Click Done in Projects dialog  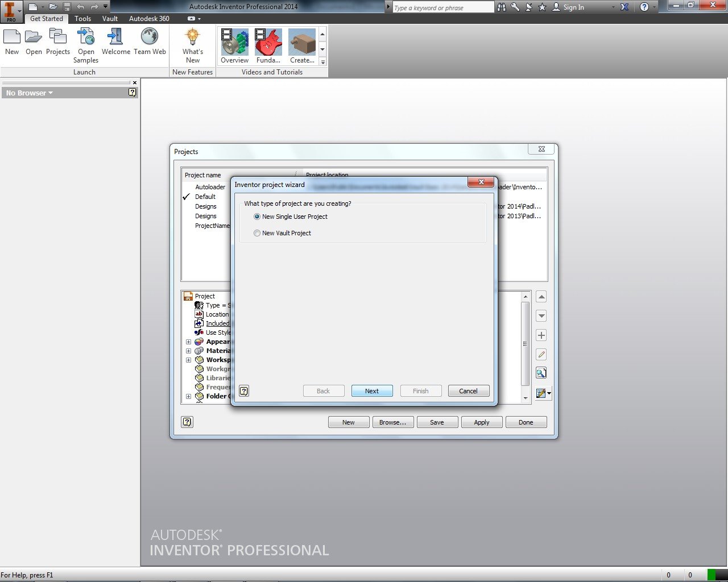pos(526,422)
